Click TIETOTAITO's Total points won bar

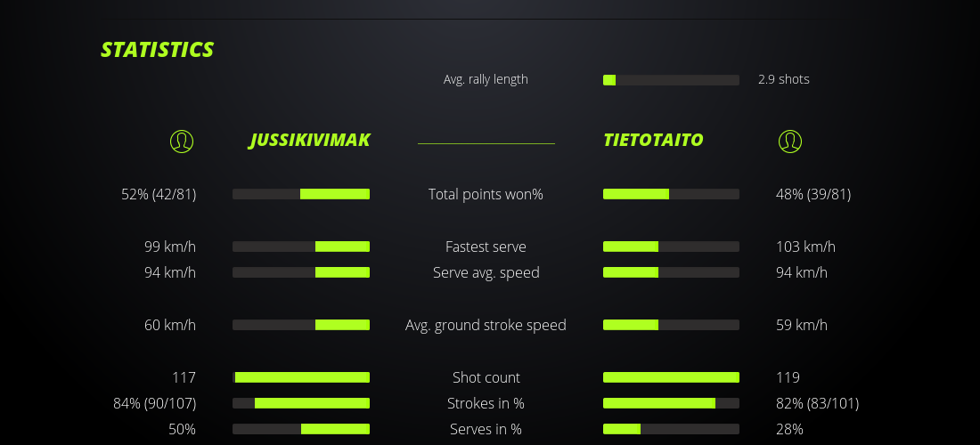click(x=671, y=194)
